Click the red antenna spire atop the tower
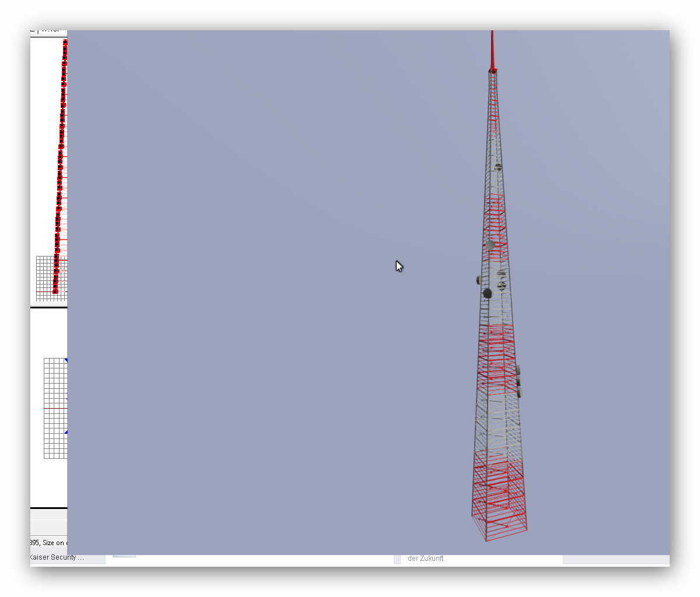Screen dimensions: 700x597 click(x=492, y=51)
